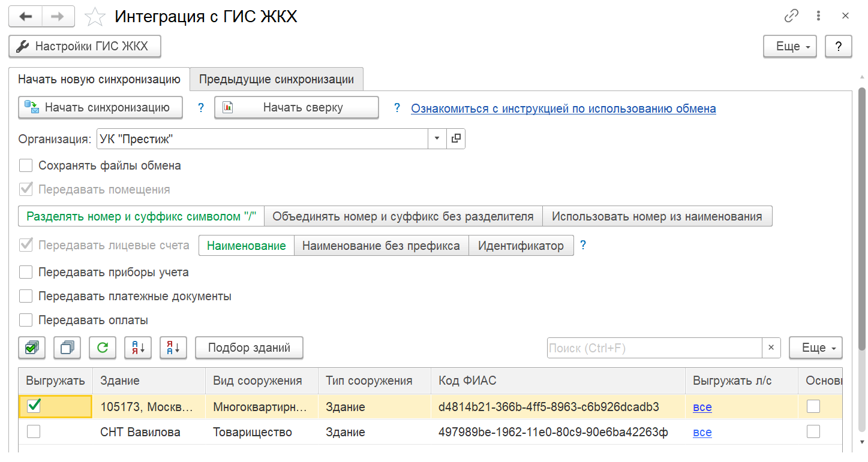Open the selected organization with the open icon
The image size is (868, 462).
pyautogui.click(x=456, y=139)
